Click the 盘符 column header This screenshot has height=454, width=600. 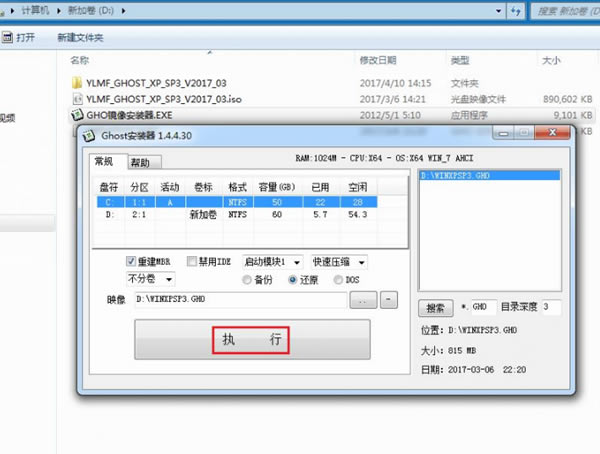(x=109, y=187)
